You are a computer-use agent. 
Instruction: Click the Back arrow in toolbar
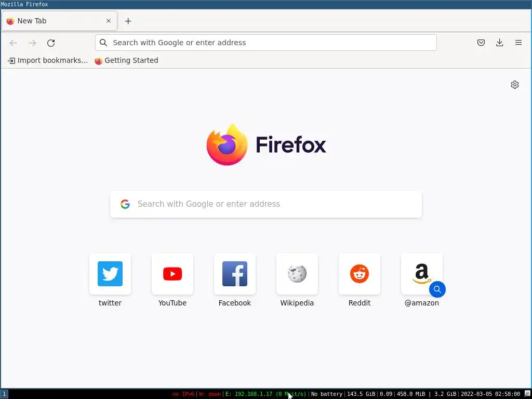tap(13, 43)
